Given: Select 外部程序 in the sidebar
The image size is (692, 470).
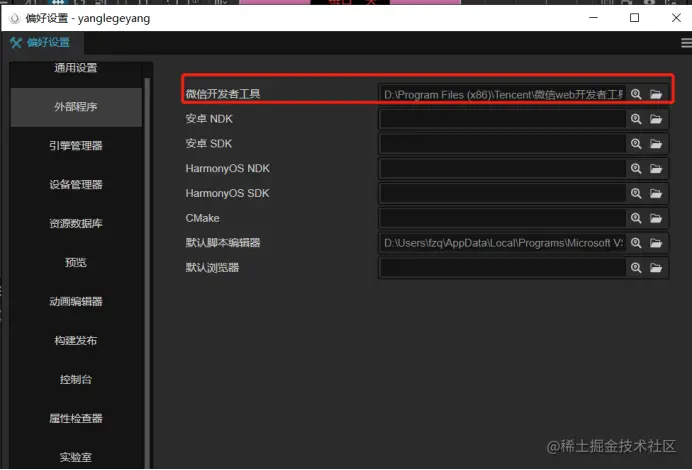Looking at the screenshot, I should pos(76,107).
